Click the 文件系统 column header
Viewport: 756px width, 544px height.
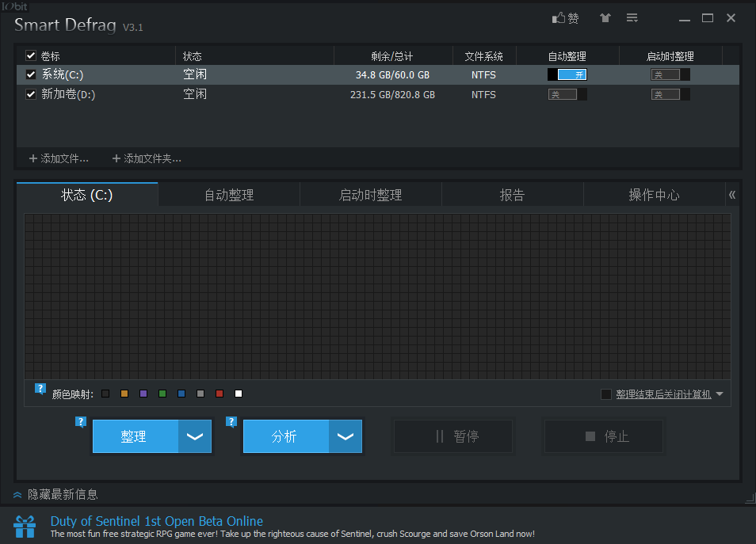tap(484, 56)
